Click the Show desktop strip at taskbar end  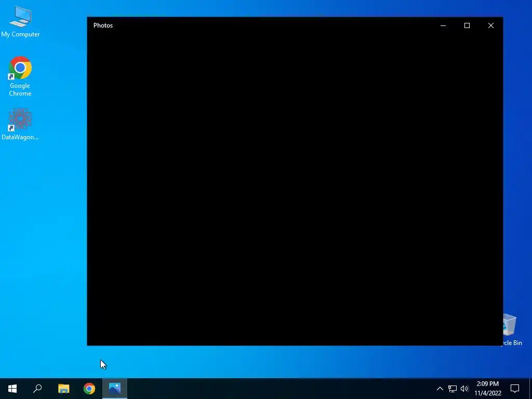coord(530,389)
